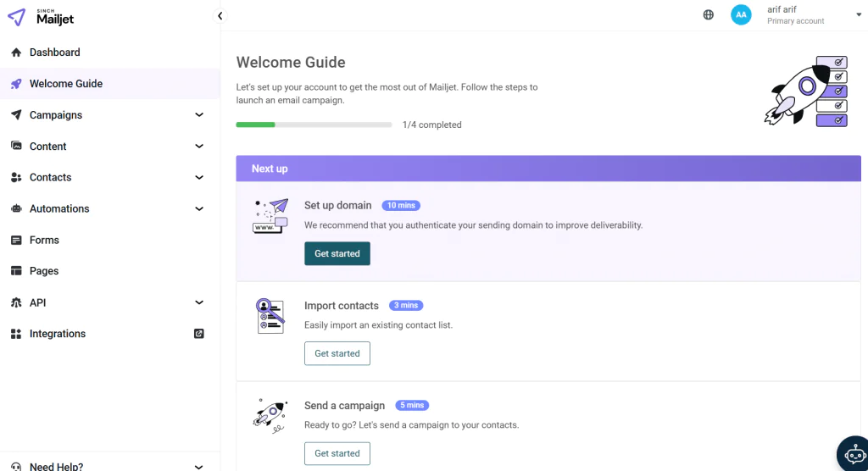
Task: Click the Send a campaign heading
Action: (344, 406)
